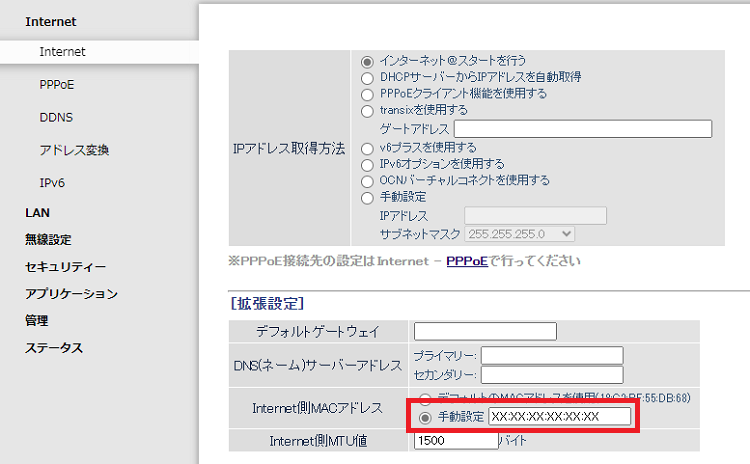Click the manual MAC address input field
750x464 pixels.
(x=560, y=416)
